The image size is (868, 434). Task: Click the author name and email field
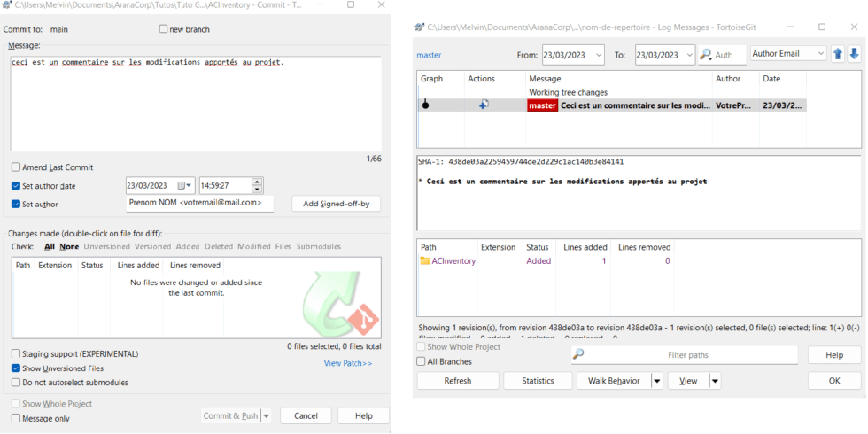200,204
